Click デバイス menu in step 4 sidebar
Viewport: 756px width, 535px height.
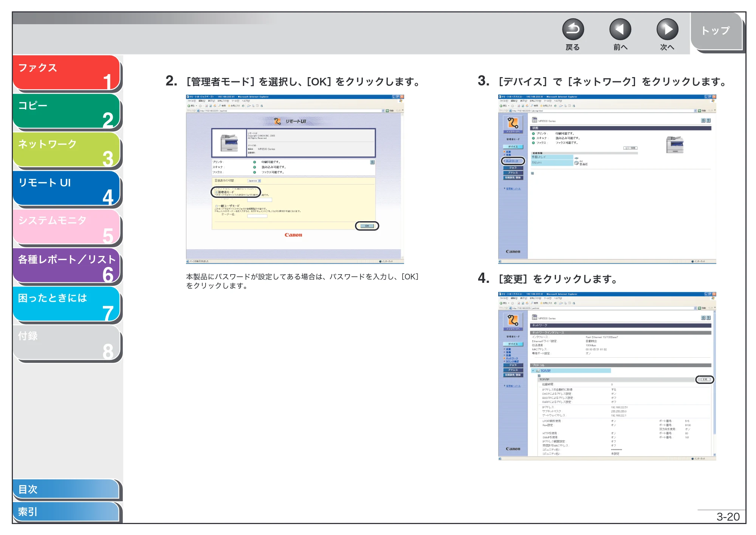coord(513,344)
